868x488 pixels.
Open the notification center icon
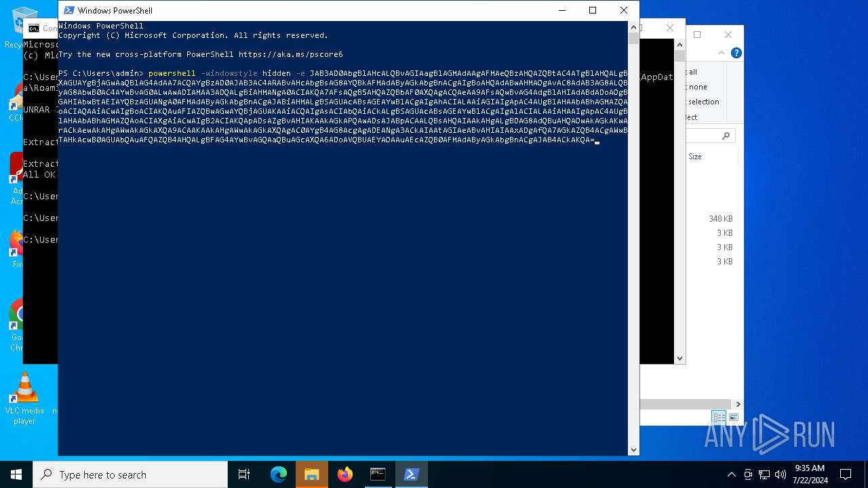[846, 474]
